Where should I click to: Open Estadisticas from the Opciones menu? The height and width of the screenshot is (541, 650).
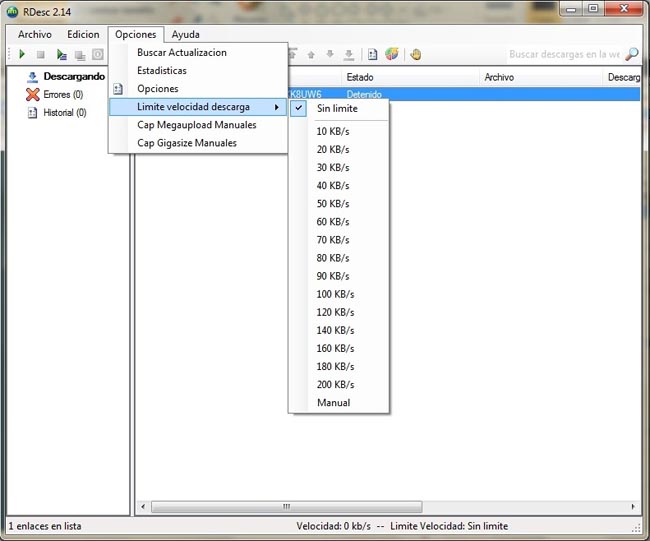pyautogui.click(x=162, y=71)
